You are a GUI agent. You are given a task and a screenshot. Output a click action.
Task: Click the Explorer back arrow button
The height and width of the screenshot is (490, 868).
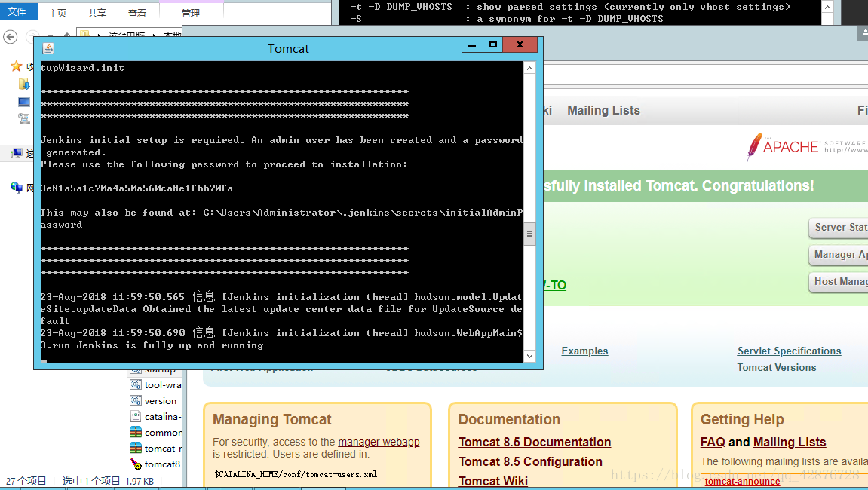pos(10,37)
